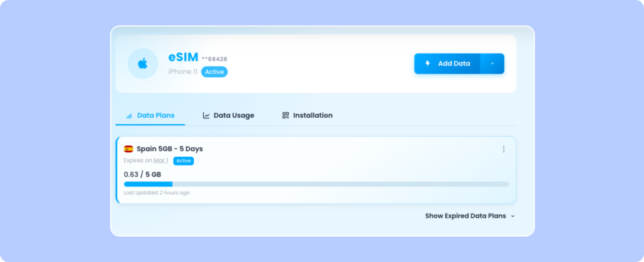Click the QR code icon beside Installation
Screen dimensions: 644x262
pyautogui.click(x=286, y=115)
